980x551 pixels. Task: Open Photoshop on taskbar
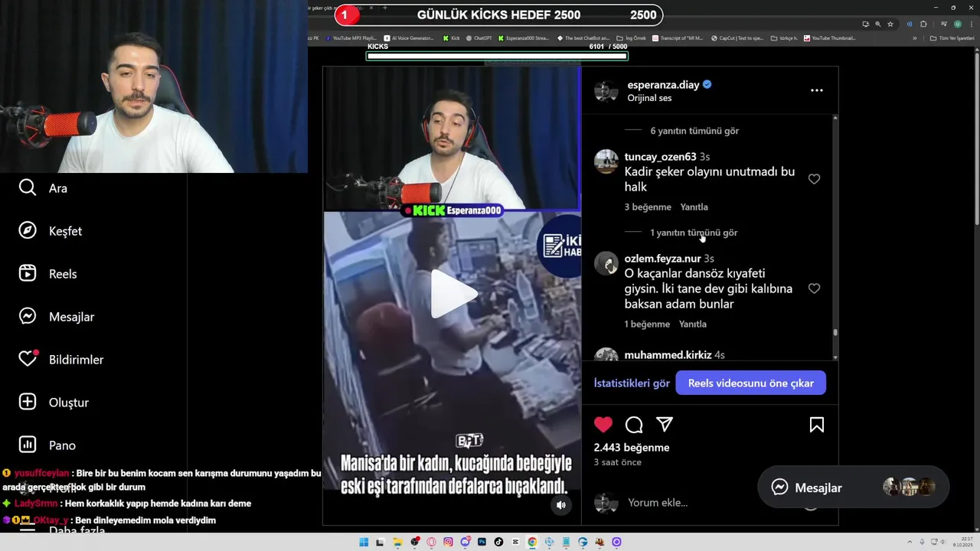pyautogui.click(x=482, y=542)
